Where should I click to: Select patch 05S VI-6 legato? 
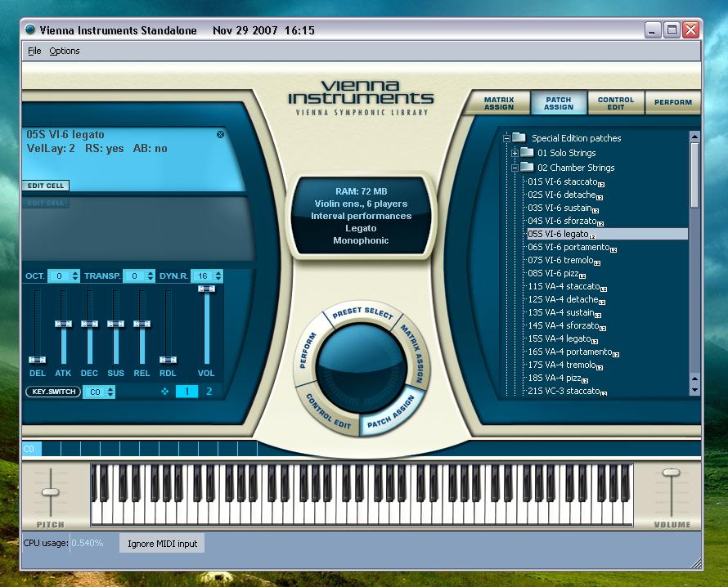[x=607, y=234]
